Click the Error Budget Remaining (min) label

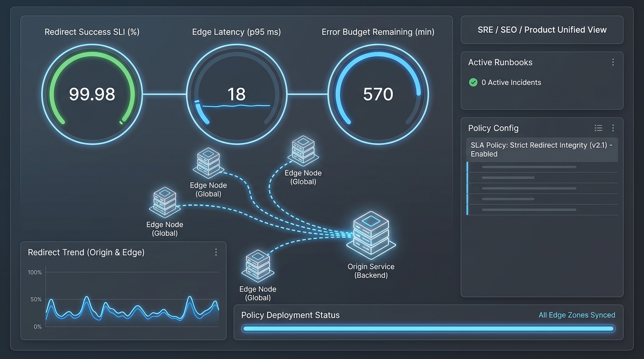pos(378,32)
